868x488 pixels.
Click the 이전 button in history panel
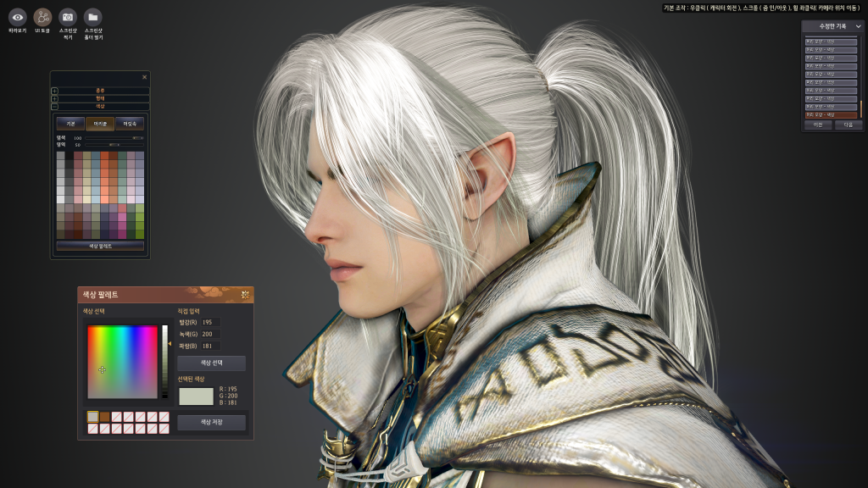tap(818, 125)
